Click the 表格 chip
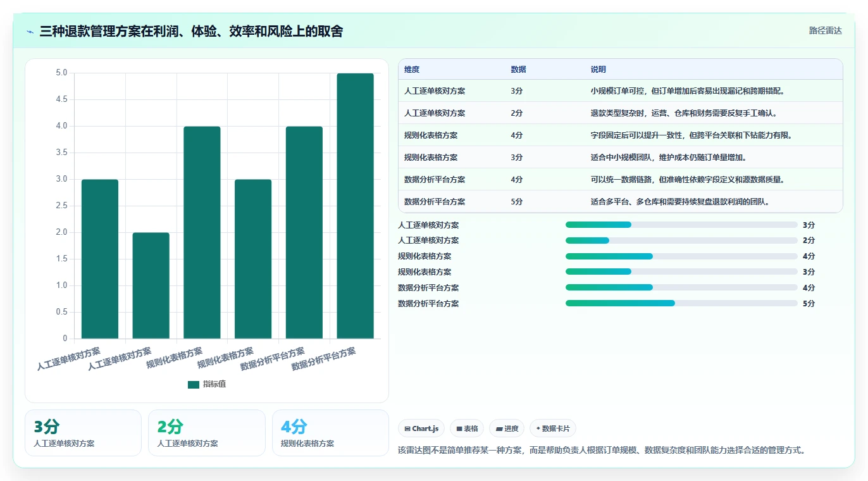 [x=467, y=428]
